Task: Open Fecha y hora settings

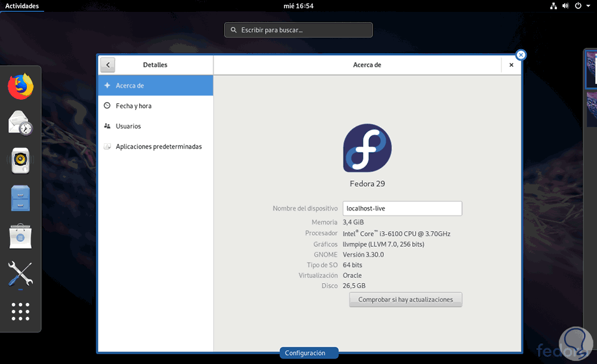Action: point(155,106)
